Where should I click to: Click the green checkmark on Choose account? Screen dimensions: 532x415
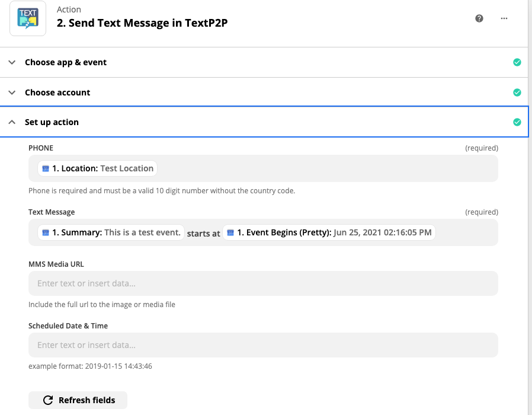517,92
